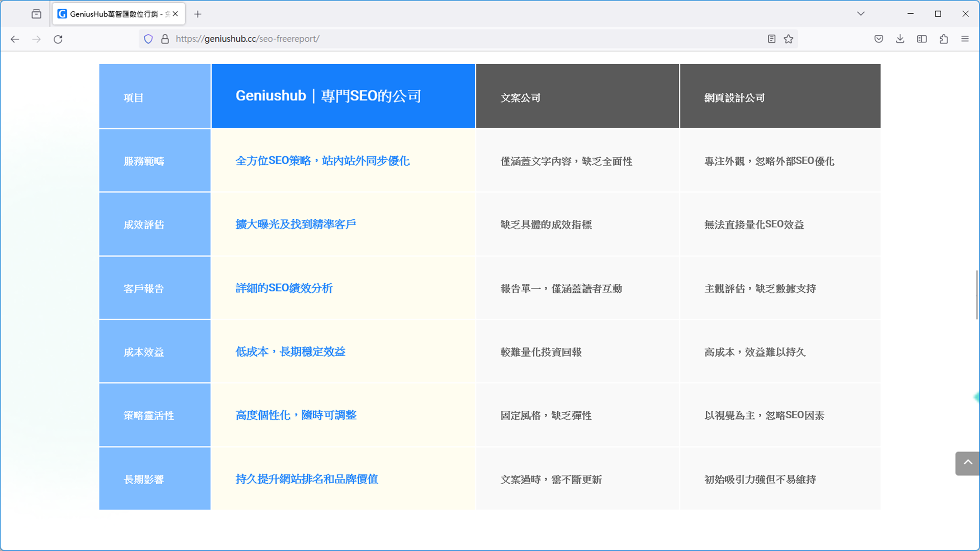980x551 pixels.
Task: Click 僅涵蓋文字內容，缺乏全面性 cell
Action: (577, 161)
